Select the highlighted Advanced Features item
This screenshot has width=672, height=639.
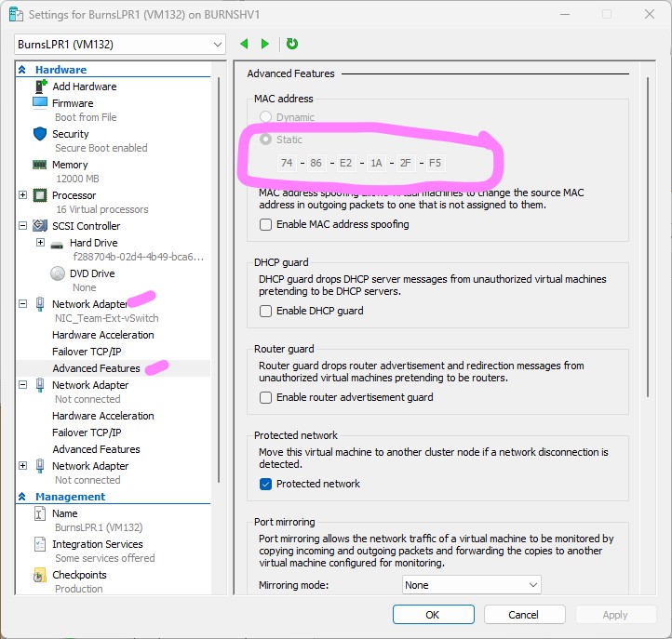pos(96,368)
